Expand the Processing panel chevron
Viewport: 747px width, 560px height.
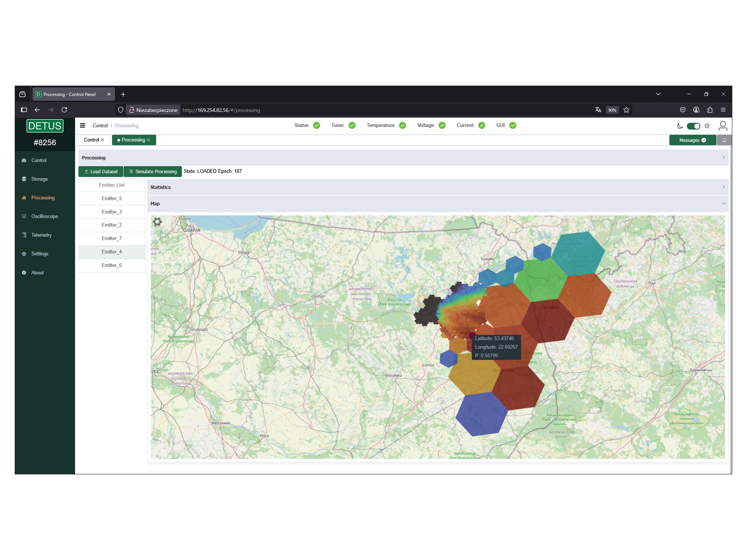coord(723,158)
